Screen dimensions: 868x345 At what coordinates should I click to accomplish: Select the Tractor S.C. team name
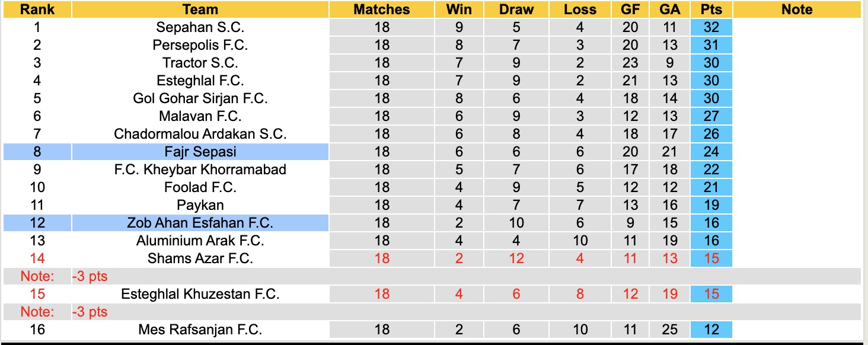200,63
